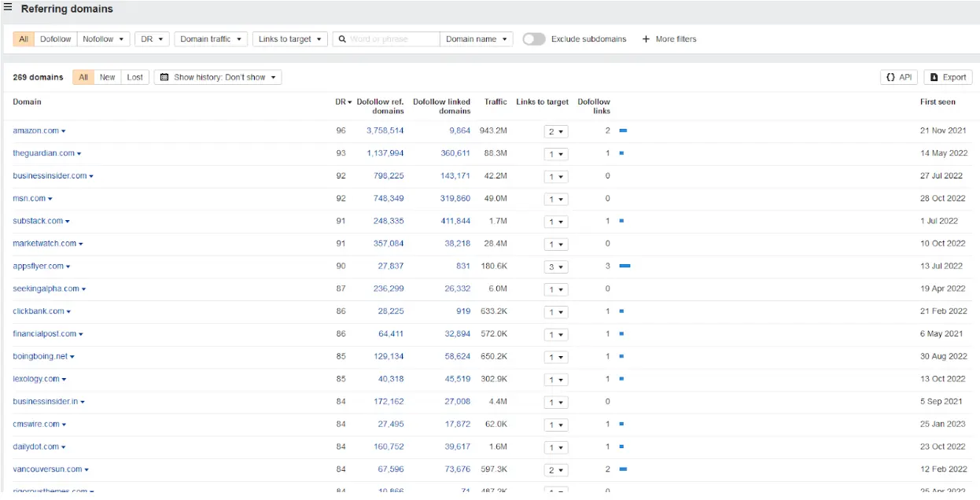Screen dimensions: 980x500
Task: Select the Dofollow filter option
Action: (x=56, y=39)
